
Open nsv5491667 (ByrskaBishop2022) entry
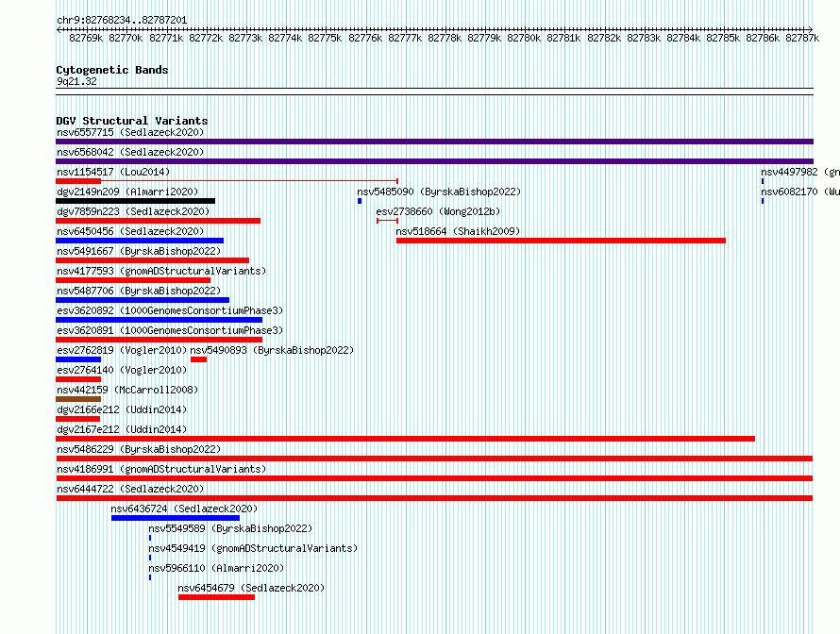(139, 251)
